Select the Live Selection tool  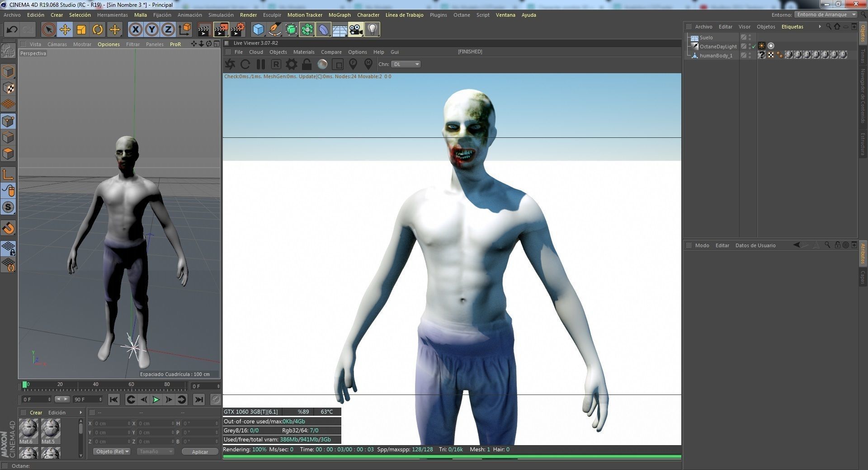point(48,30)
